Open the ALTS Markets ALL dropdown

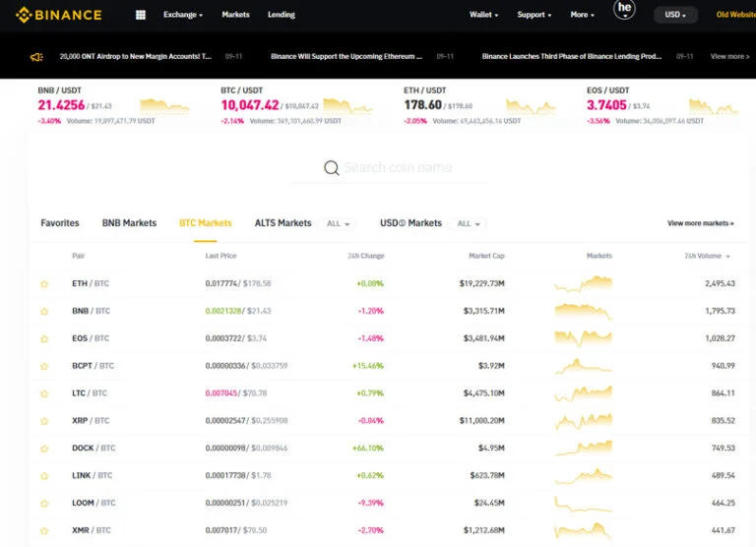tap(338, 223)
